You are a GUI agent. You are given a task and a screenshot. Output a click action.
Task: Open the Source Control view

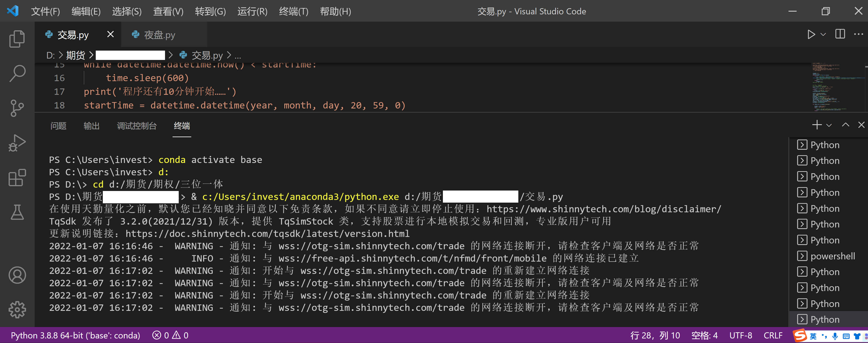pyautogui.click(x=17, y=108)
